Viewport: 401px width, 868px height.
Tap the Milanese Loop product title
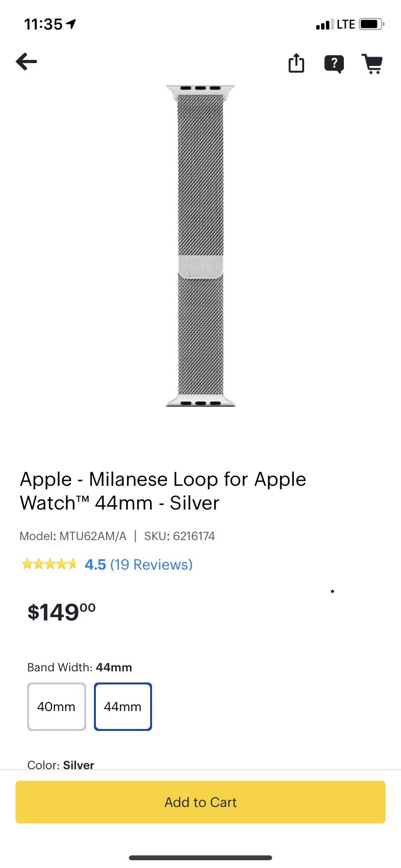pyautogui.click(x=163, y=491)
